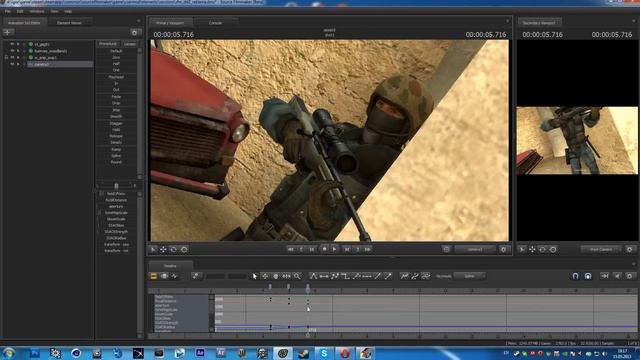Open primary viewport gear settings

coord(503,249)
